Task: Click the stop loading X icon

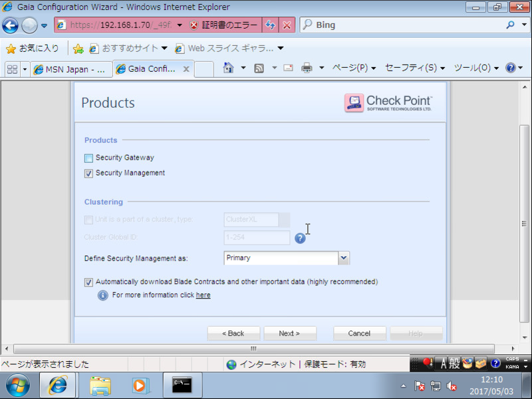Action: point(287,25)
